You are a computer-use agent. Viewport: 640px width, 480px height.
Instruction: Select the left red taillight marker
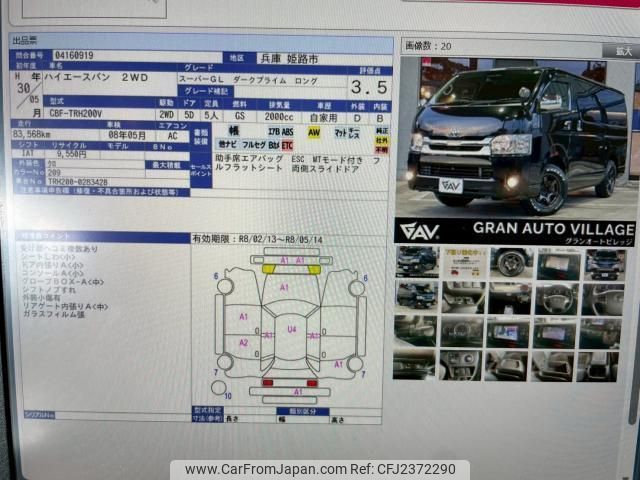[267, 383]
